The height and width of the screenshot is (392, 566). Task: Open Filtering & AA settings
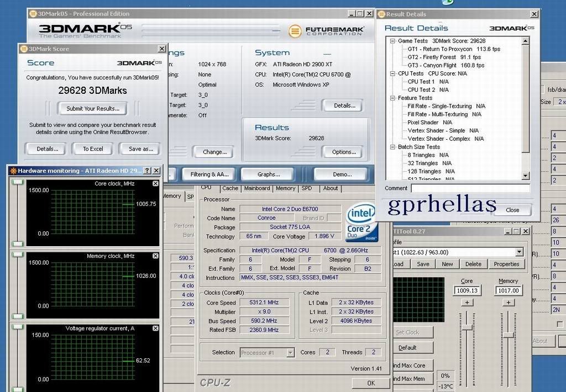point(209,174)
